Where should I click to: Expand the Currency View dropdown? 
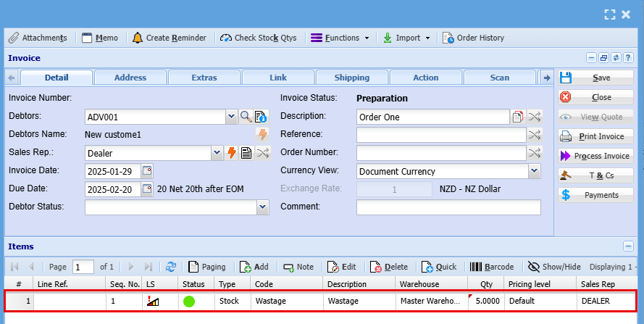pyautogui.click(x=534, y=170)
